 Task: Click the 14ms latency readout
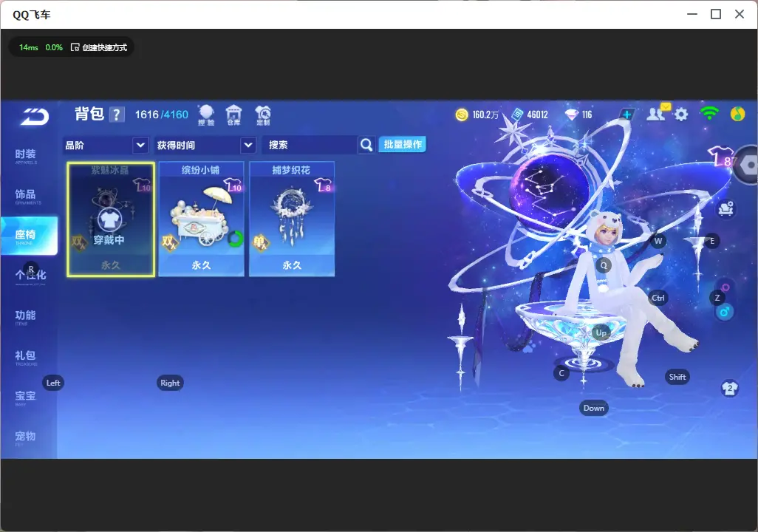pos(29,47)
